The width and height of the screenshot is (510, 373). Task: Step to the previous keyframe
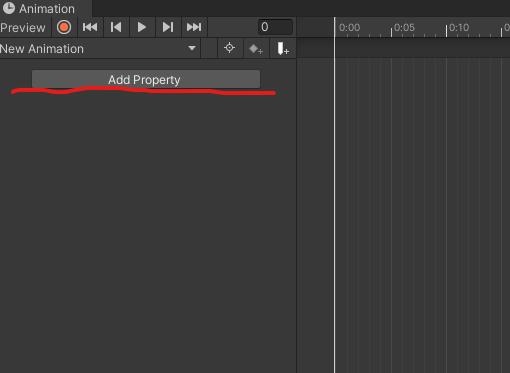[x=116, y=27]
